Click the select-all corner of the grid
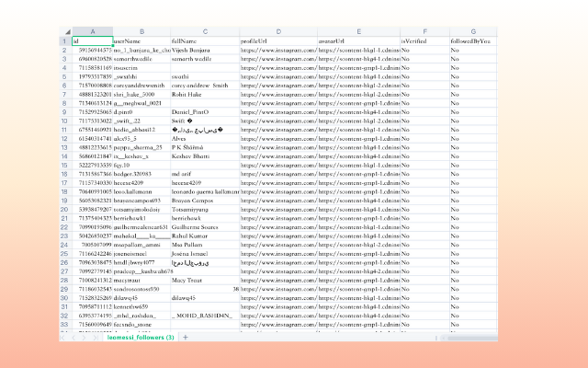This screenshot has width=588, height=368. (x=61, y=31)
